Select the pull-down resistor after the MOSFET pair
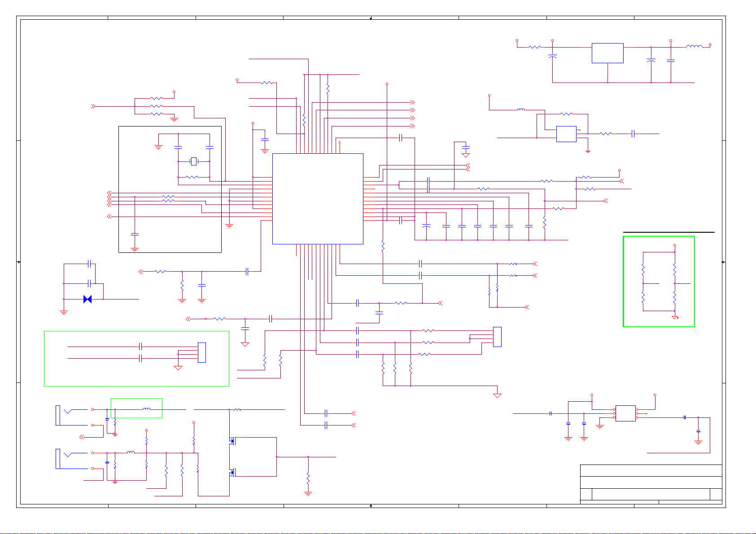Image resolution: width=756 pixels, height=534 pixels. point(308,478)
